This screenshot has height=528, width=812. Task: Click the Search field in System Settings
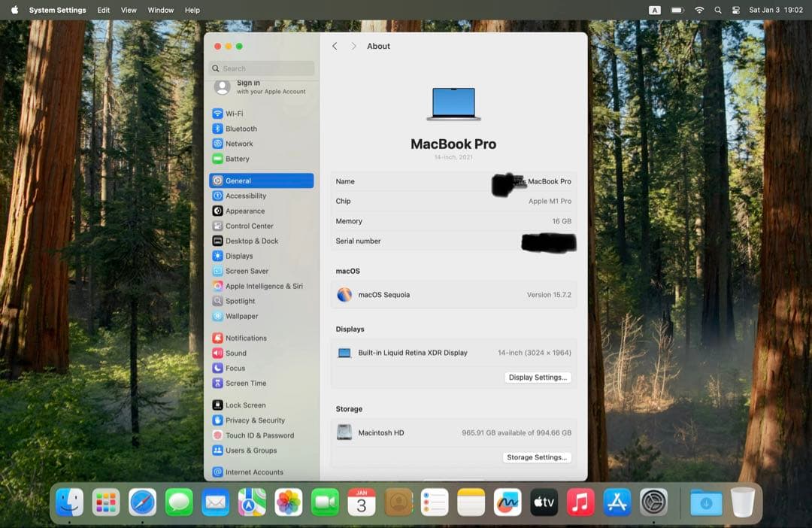pos(261,68)
